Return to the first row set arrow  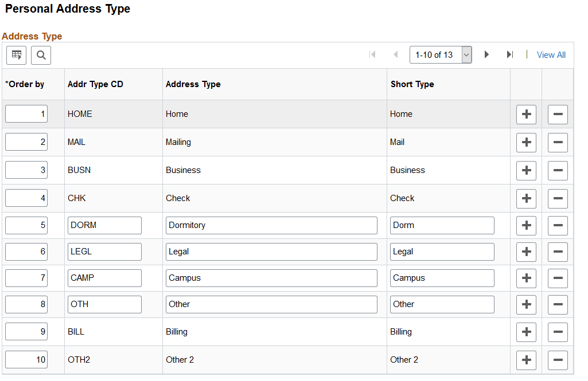tap(372, 54)
